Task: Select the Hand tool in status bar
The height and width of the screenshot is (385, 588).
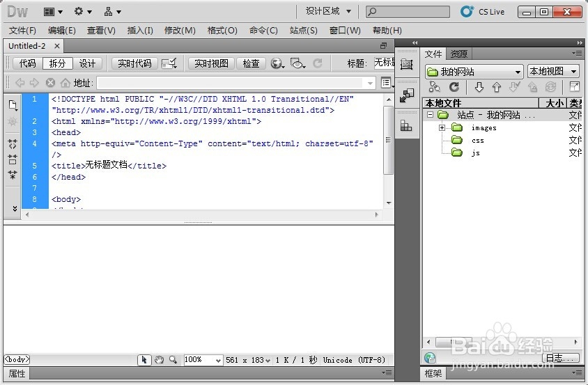Action: pyautogui.click(x=159, y=360)
